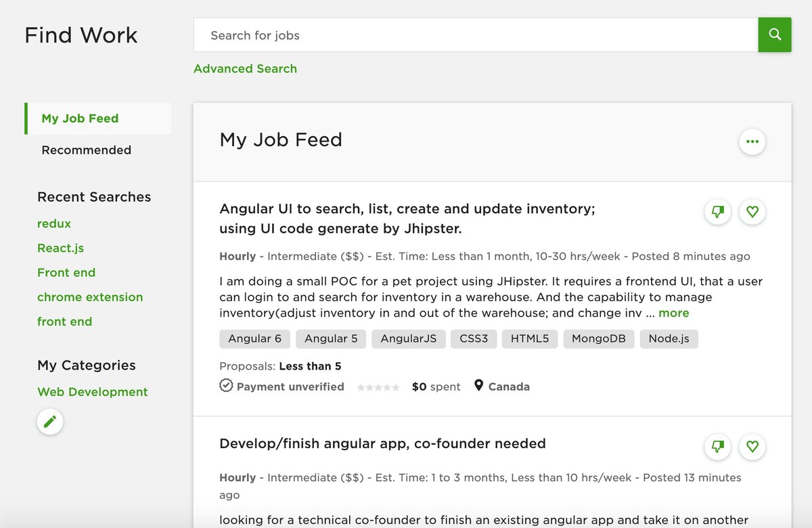812x528 pixels.
Task: Open the My Job Feed ellipsis menu
Action: point(752,142)
